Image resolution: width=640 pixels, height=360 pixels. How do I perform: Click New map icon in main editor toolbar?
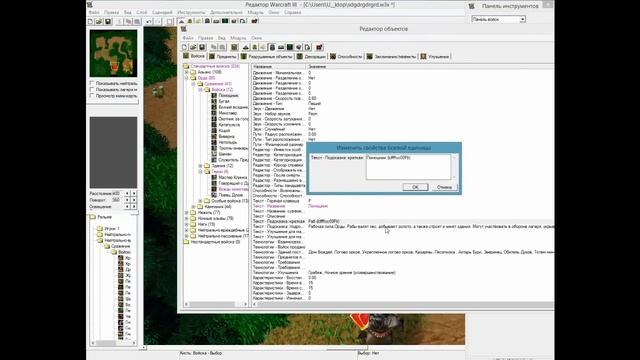(91, 21)
